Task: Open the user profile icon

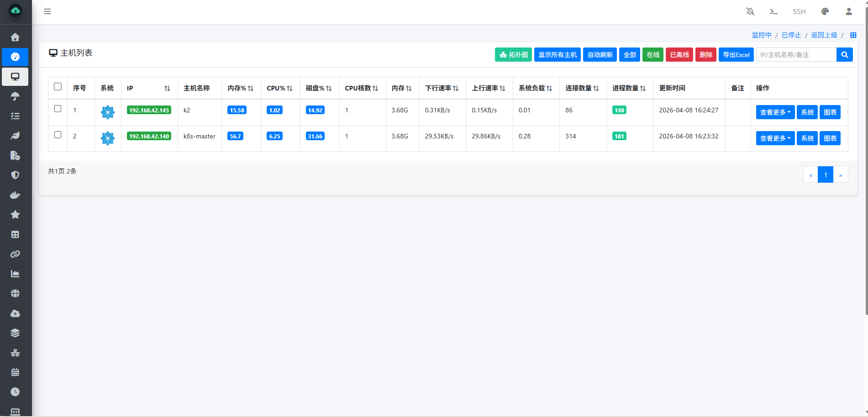Action: 849,11
